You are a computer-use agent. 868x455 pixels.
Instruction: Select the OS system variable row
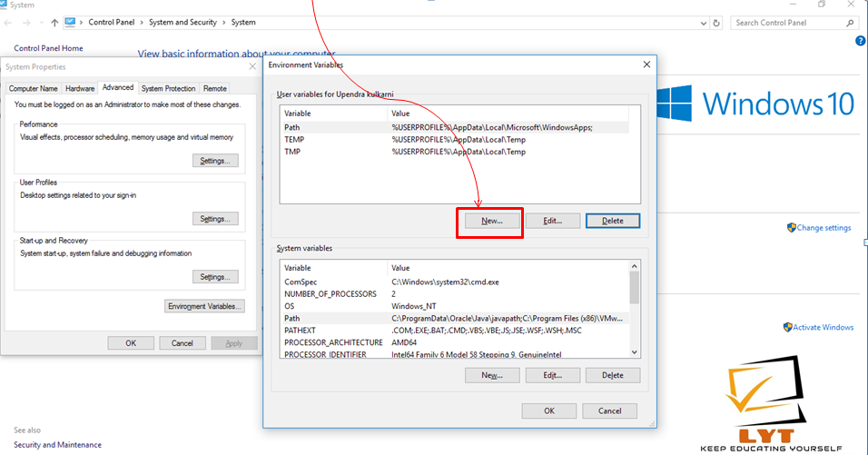tap(455, 306)
